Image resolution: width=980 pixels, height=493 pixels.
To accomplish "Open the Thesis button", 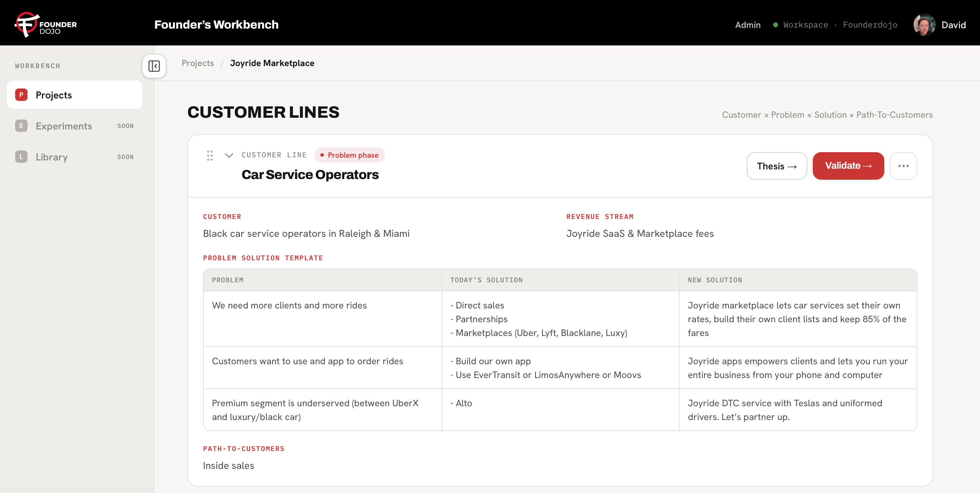I will tap(777, 166).
